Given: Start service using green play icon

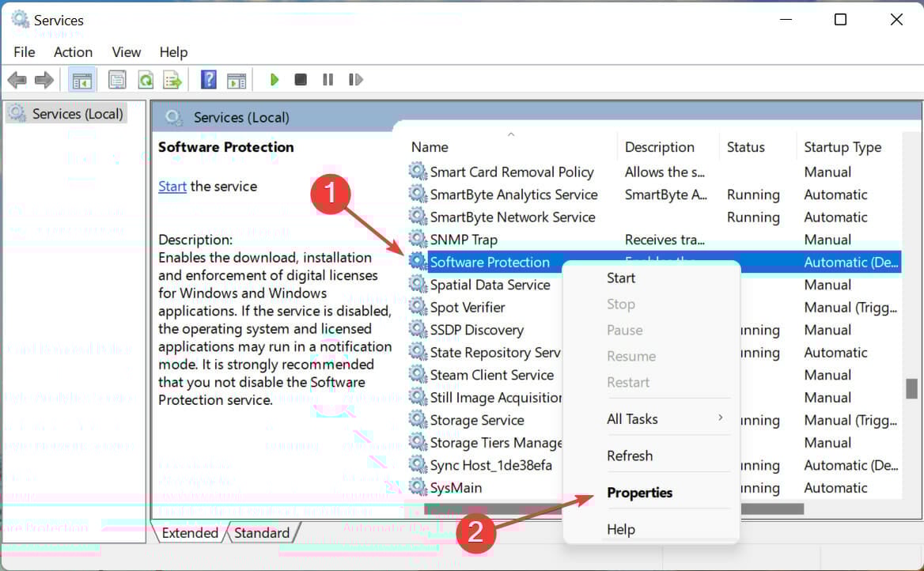Looking at the screenshot, I should 274,80.
